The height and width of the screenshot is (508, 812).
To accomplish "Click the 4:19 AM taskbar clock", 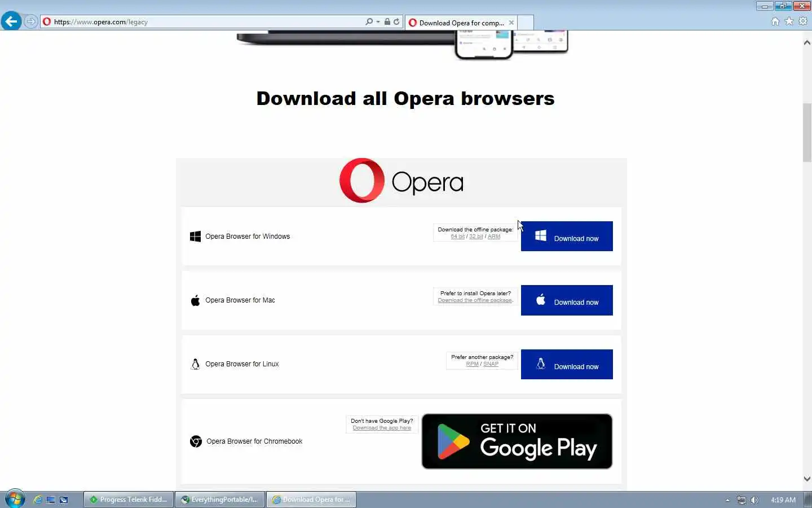I will coord(783,500).
